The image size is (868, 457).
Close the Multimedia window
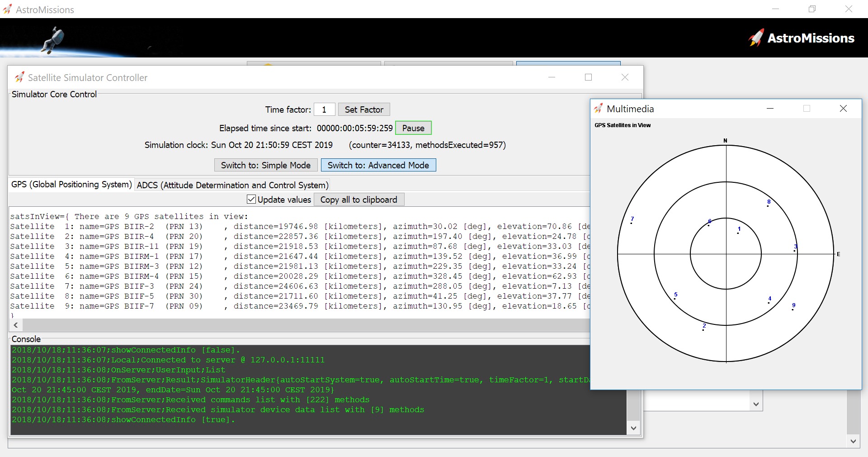tap(843, 109)
